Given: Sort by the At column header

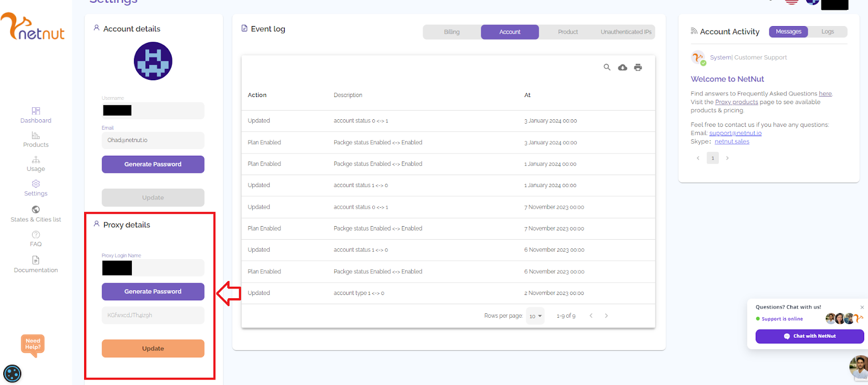Looking at the screenshot, I should (527, 95).
